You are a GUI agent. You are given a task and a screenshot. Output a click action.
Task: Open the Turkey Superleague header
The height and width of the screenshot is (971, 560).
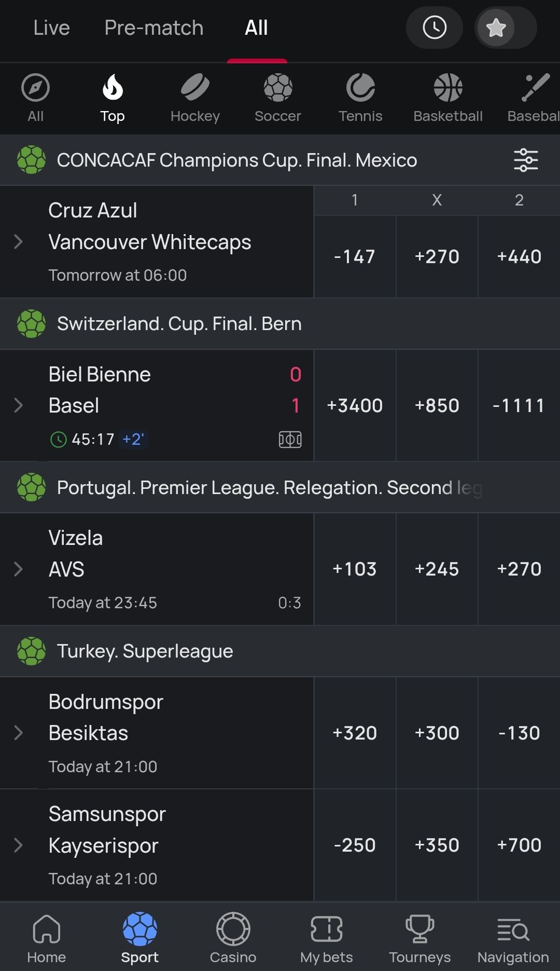point(145,651)
